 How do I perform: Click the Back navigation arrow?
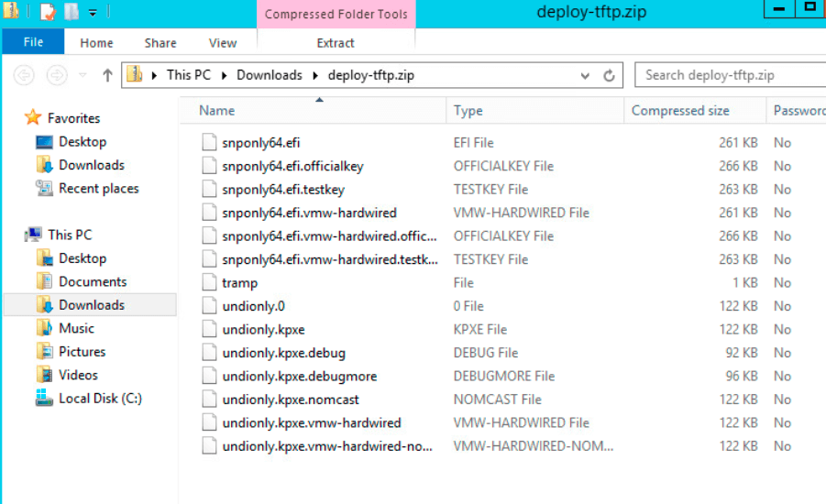tap(24, 75)
